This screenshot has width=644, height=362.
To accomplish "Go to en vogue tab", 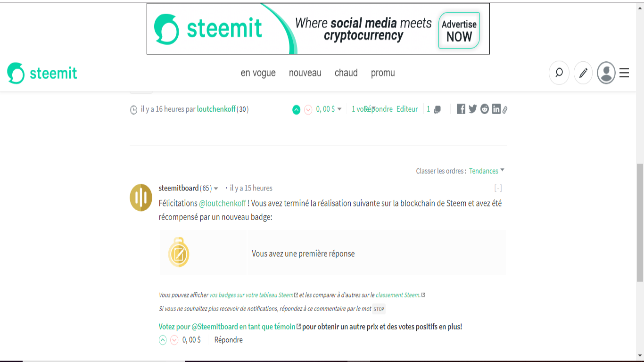I will (x=258, y=73).
